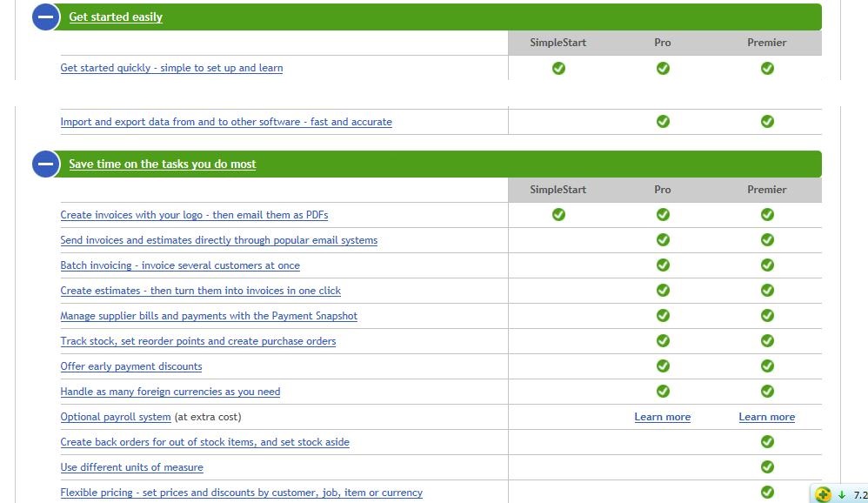Viewport: 868px width, 503px height.
Task: Click the green plus download widget icon
Action: point(823,494)
